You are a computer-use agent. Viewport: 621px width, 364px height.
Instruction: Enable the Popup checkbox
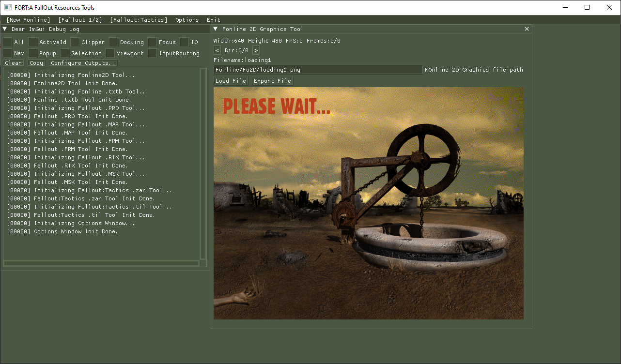32,53
